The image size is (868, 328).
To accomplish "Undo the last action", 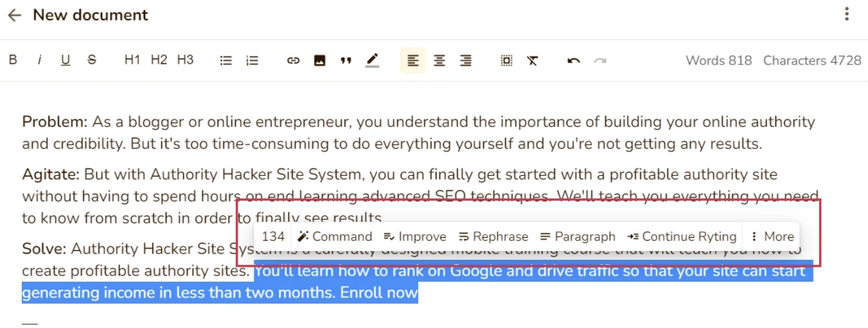I will pyautogui.click(x=573, y=61).
